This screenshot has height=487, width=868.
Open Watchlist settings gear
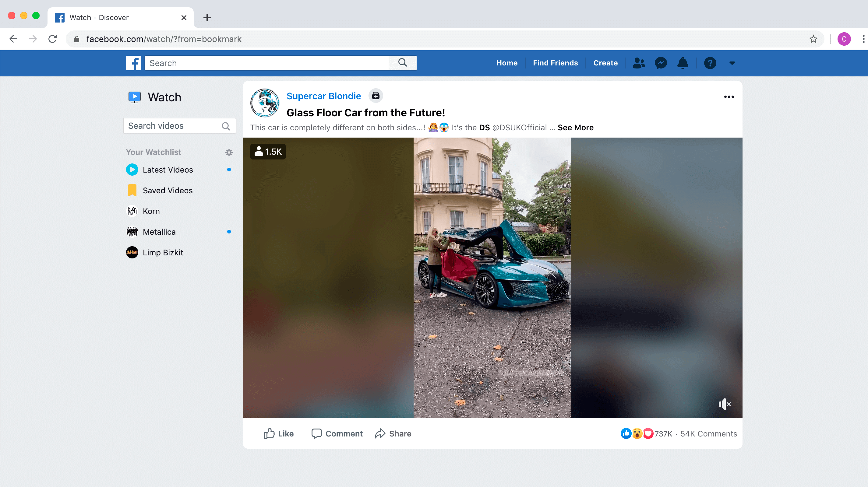(x=229, y=152)
